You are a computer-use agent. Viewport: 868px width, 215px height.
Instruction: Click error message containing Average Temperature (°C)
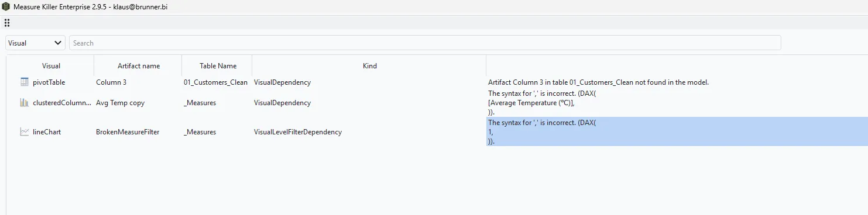point(541,102)
